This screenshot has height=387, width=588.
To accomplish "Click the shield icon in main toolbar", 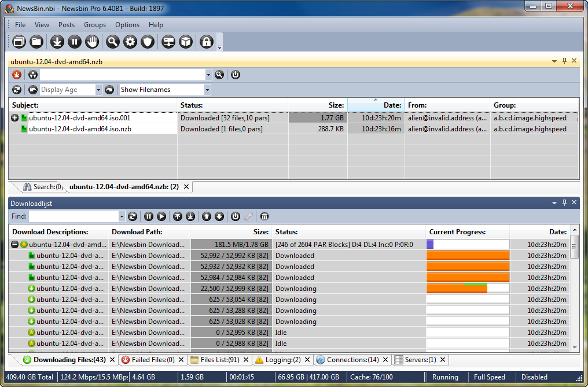I will click(x=148, y=42).
